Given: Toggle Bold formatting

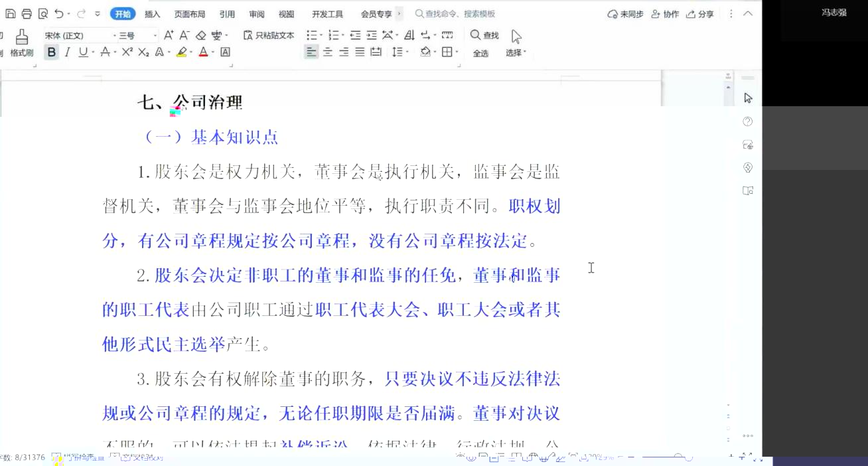Looking at the screenshot, I should [x=51, y=52].
